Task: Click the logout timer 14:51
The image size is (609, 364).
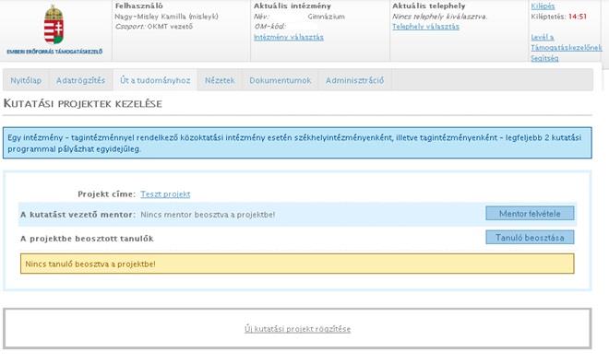Action: [x=577, y=17]
